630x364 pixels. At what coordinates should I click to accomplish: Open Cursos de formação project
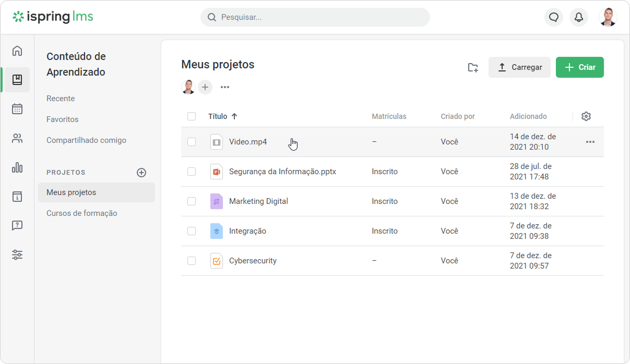82,213
